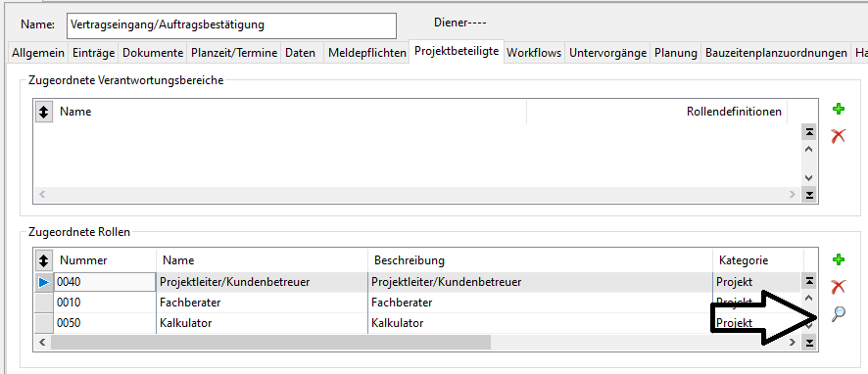This screenshot has width=868, height=374.
Task: Open the Dokumente tab
Action: (153, 53)
